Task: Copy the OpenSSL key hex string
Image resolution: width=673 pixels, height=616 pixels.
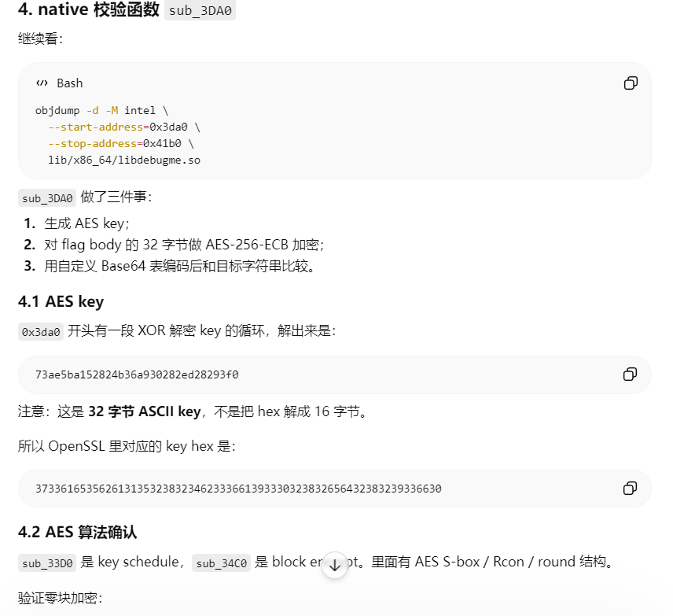Action: pyautogui.click(x=630, y=489)
